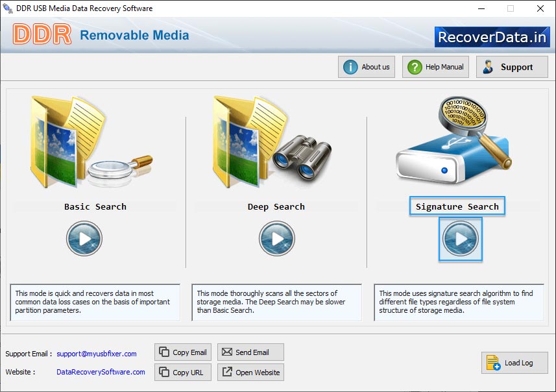Open the website in browser

click(x=250, y=372)
